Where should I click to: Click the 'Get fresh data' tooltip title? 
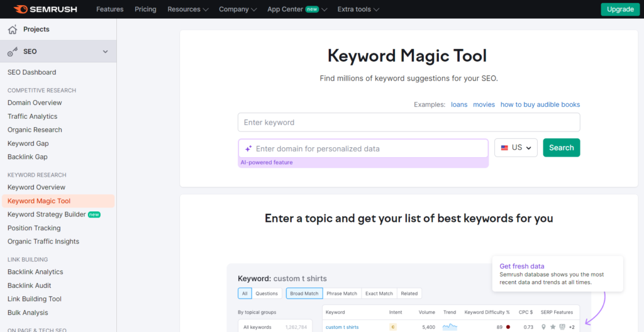(x=522, y=266)
